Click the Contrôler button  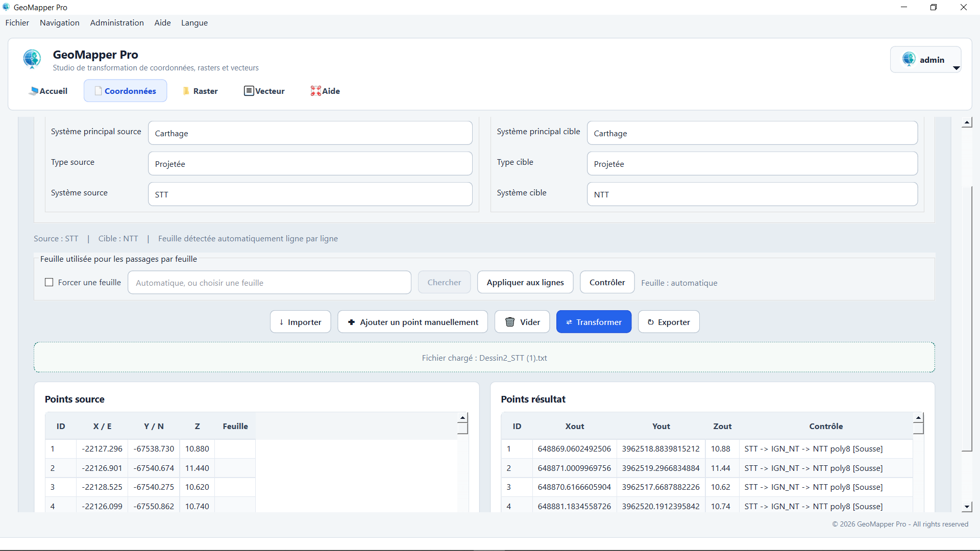point(607,282)
